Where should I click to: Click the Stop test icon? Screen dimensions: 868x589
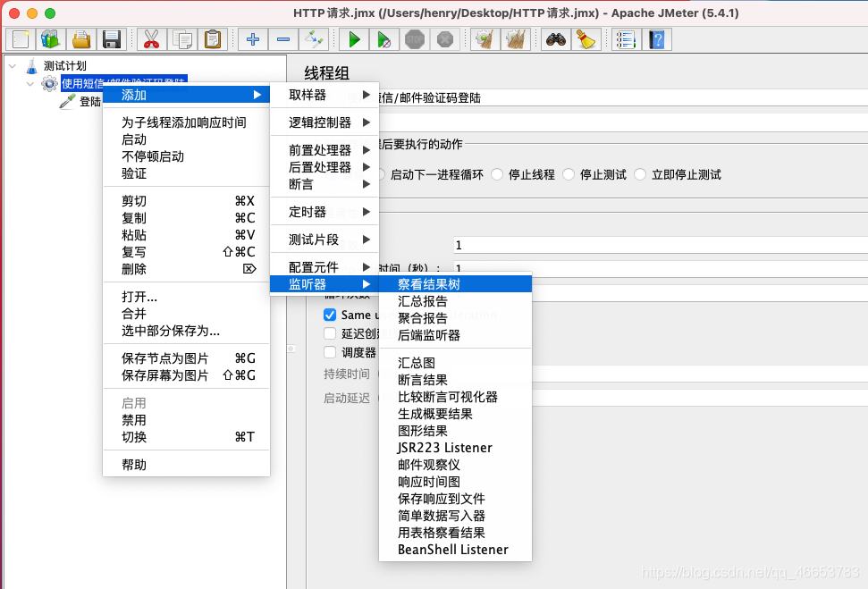pos(415,39)
